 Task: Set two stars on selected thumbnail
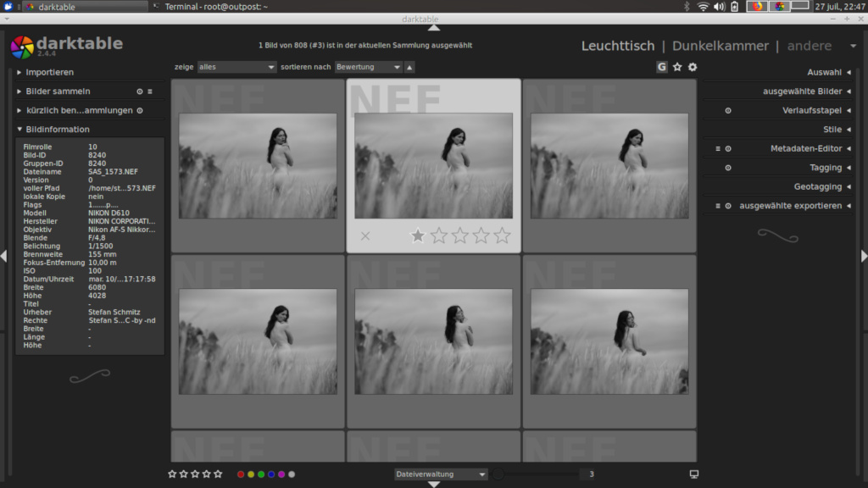[x=439, y=236]
